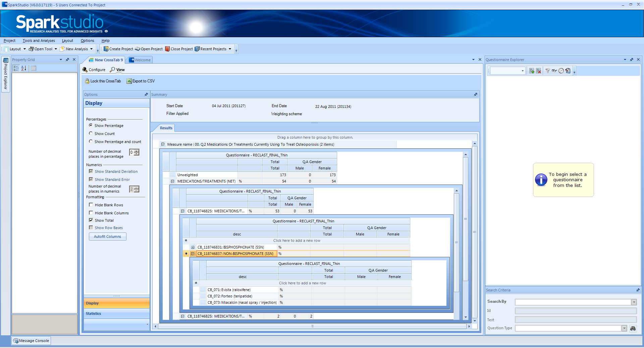Click the clipboard checklist icon in Questionnaire Explorer
The width and height of the screenshot is (644, 348).
click(568, 71)
